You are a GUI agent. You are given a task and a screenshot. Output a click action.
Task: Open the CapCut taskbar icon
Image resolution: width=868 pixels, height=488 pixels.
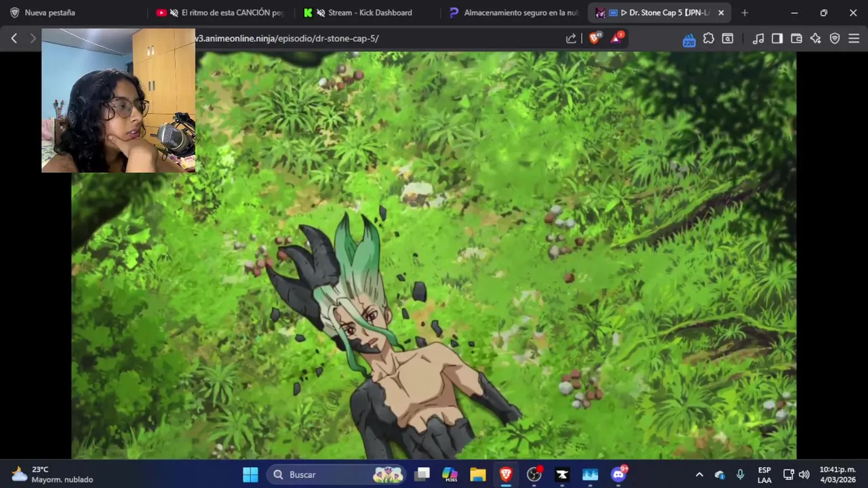562,474
